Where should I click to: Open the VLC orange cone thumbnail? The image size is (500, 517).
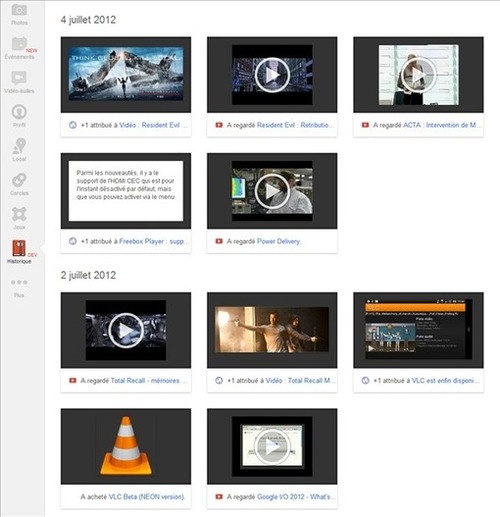(x=126, y=446)
